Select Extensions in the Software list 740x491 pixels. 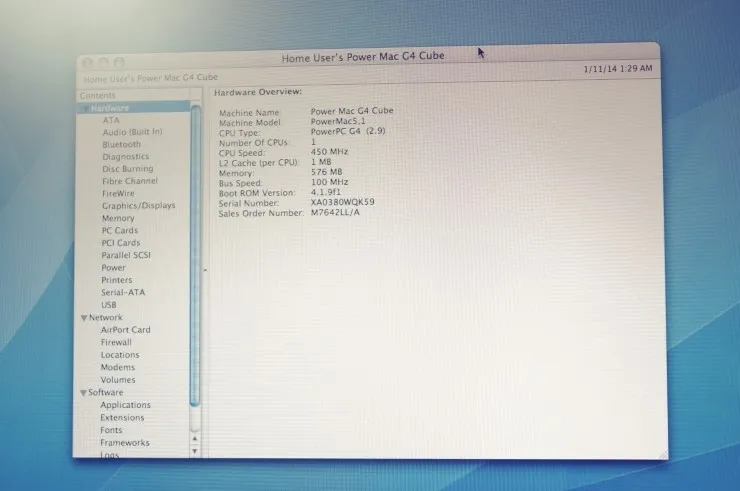pos(122,418)
